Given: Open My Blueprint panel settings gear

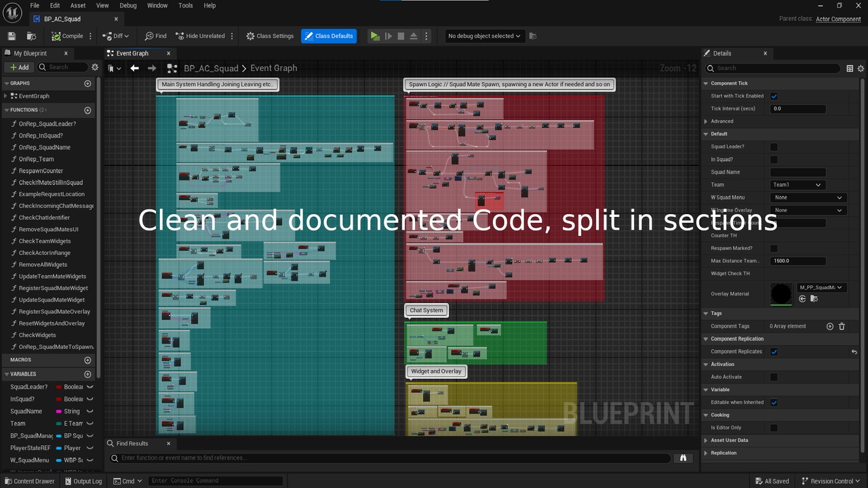Looking at the screenshot, I should [x=95, y=67].
